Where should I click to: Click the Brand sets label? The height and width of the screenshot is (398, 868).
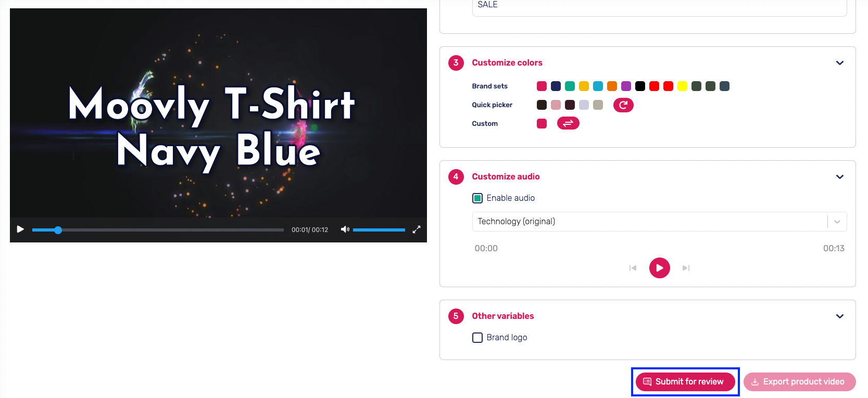(489, 86)
